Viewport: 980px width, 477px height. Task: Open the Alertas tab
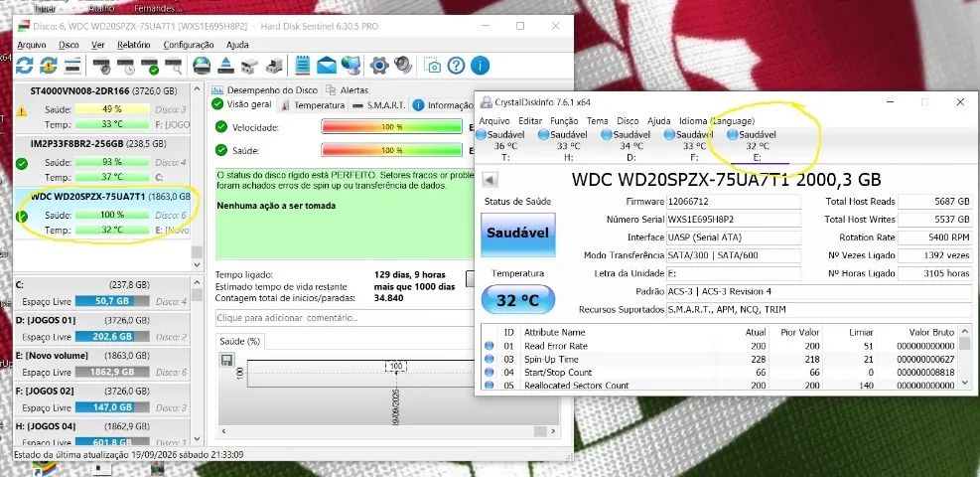[347, 90]
